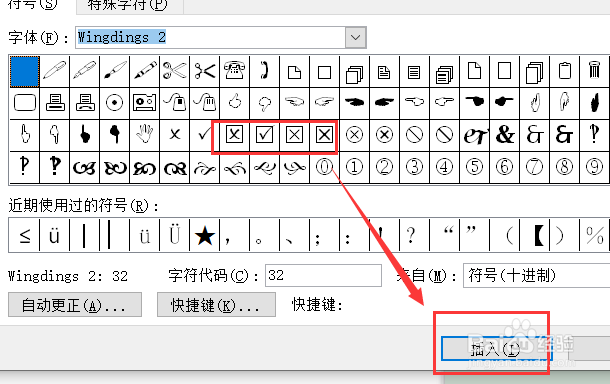Viewport: 610px width, 384px height.
Task: Choose the thin circled x symbol
Action: pyautogui.click(x=354, y=135)
